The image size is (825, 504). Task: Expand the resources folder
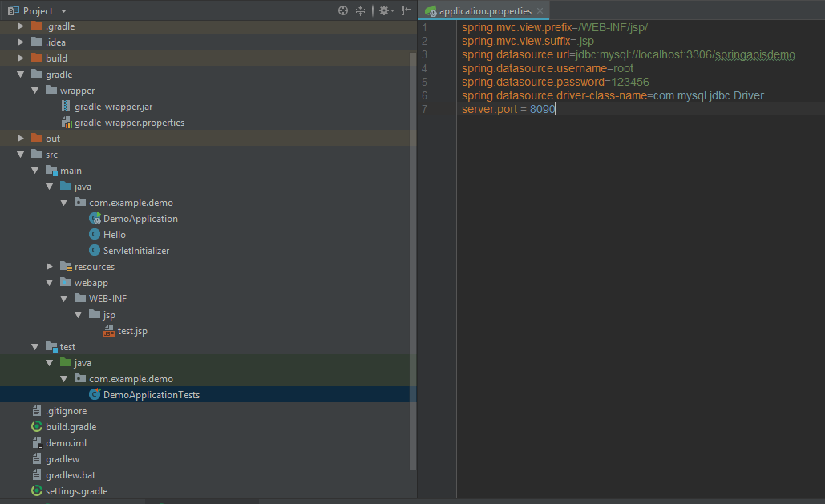pos(50,267)
